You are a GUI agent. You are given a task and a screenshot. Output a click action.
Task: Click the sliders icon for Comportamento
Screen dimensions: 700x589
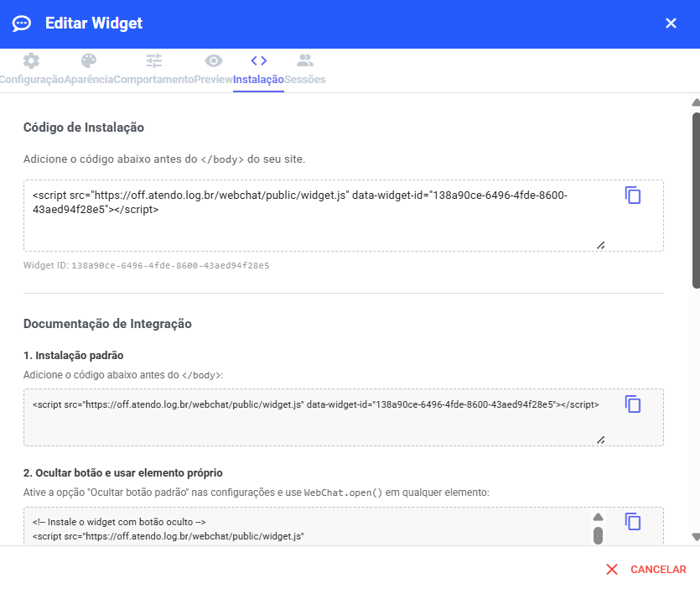tap(154, 60)
